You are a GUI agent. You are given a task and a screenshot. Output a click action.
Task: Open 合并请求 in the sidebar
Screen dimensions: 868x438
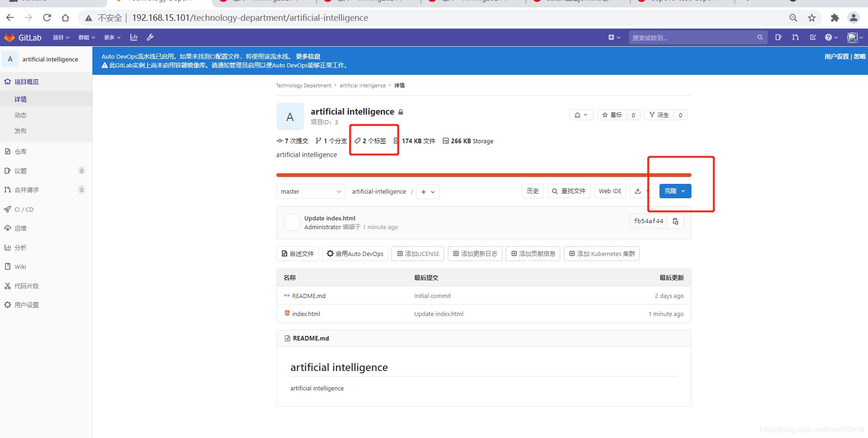coord(46,190)
